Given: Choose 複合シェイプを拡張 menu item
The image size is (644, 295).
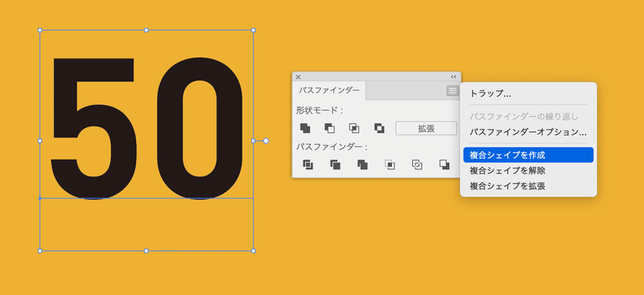Looking at the screenshot, I should pyautogui.click(x=528, y=186).
